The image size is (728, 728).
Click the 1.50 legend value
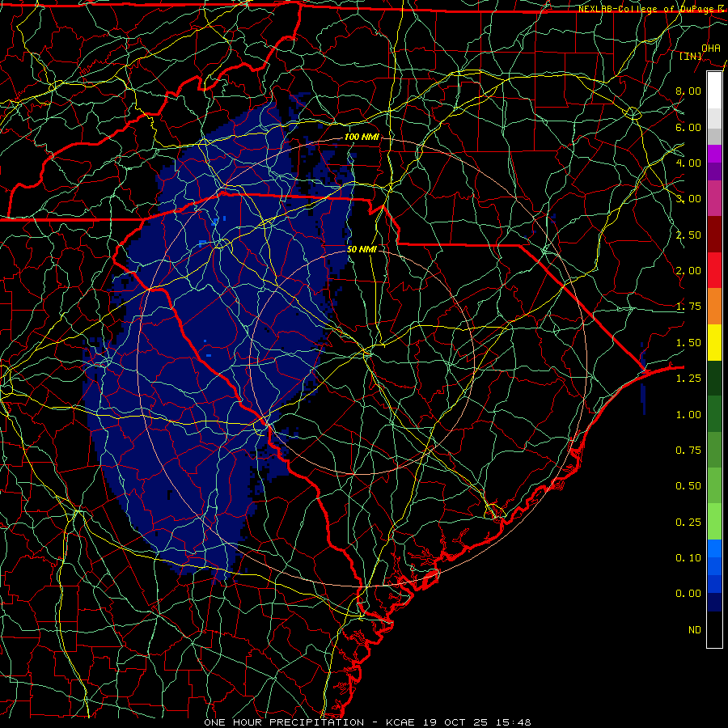(688, 343)
